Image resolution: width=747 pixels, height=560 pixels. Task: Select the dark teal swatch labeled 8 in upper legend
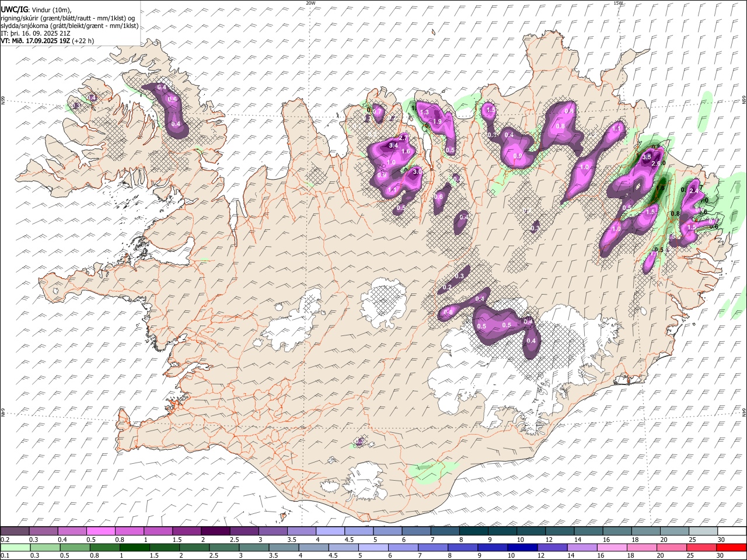[473, 531]
